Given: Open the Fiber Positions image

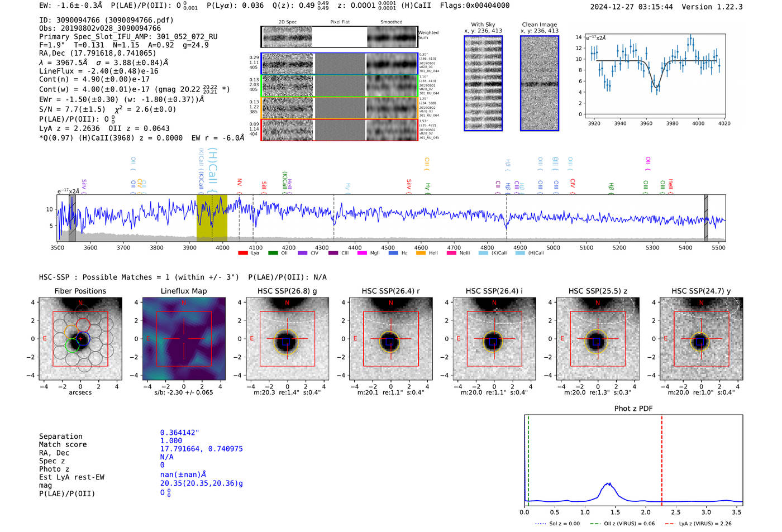Looking at the screenshot, I should (x=80, y=339).
